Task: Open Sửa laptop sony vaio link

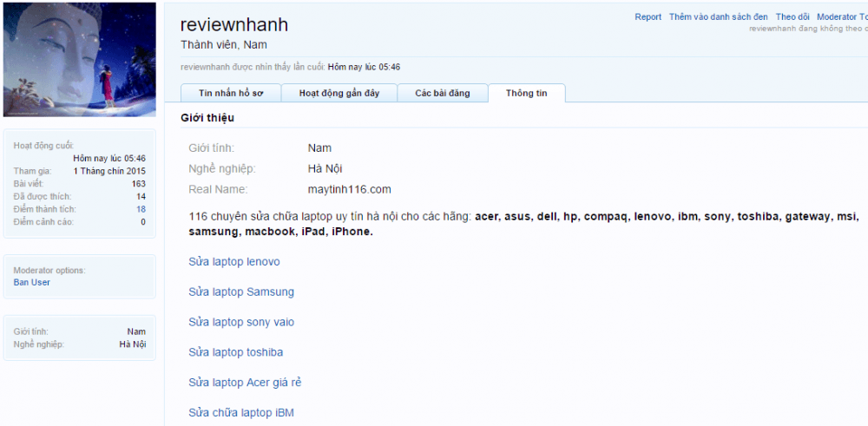Action: point(241,322)
